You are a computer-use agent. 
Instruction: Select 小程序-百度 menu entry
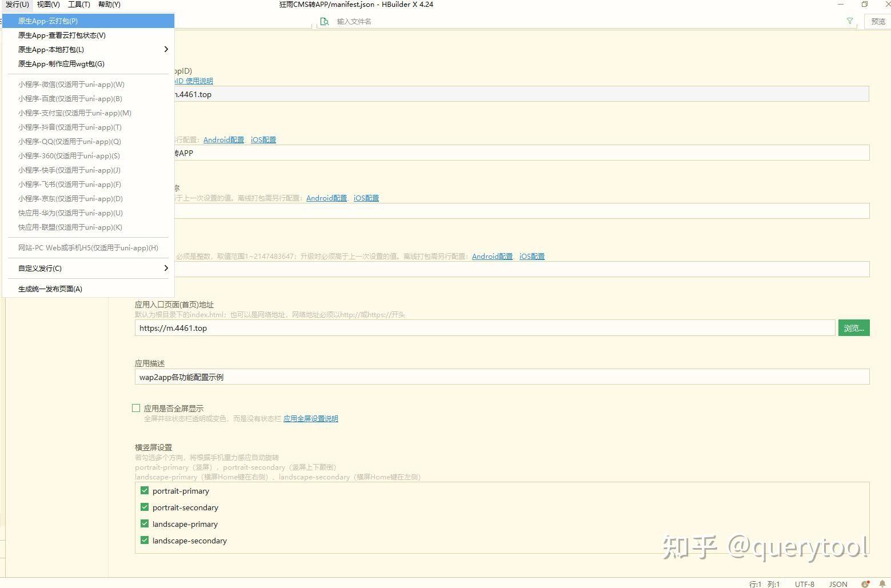point(89,99)
